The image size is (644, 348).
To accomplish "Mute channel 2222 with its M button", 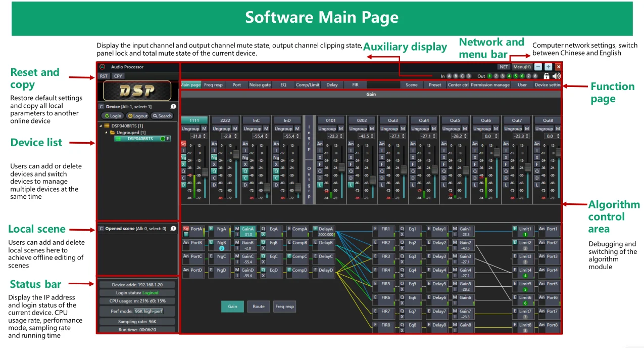I will click(235, 128).
